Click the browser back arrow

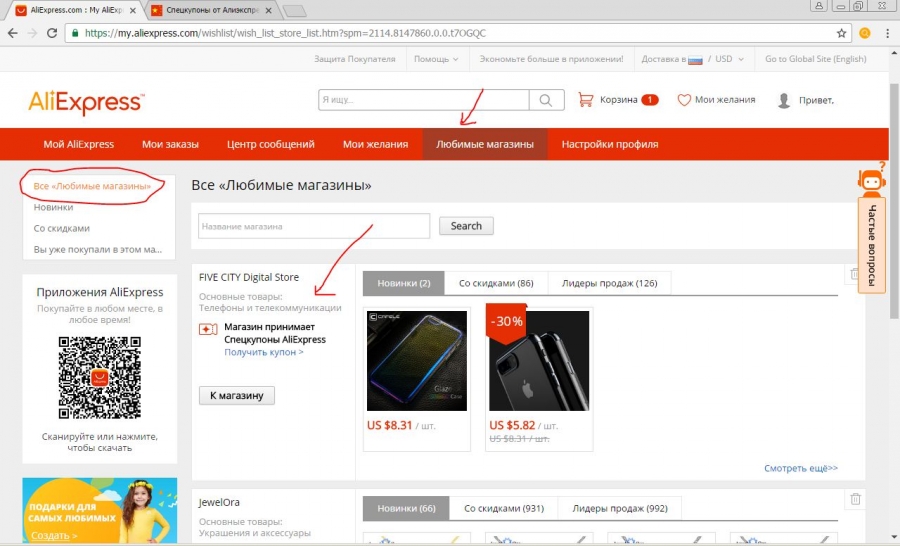pyautogui.click(x=13, y=33)
